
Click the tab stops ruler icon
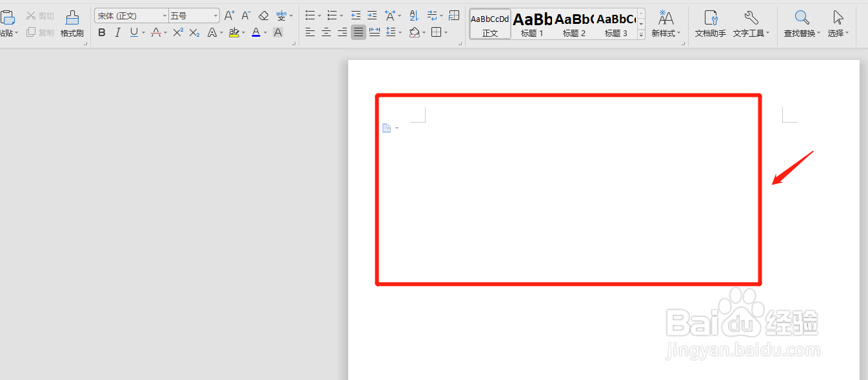click(x=454, y=15)
